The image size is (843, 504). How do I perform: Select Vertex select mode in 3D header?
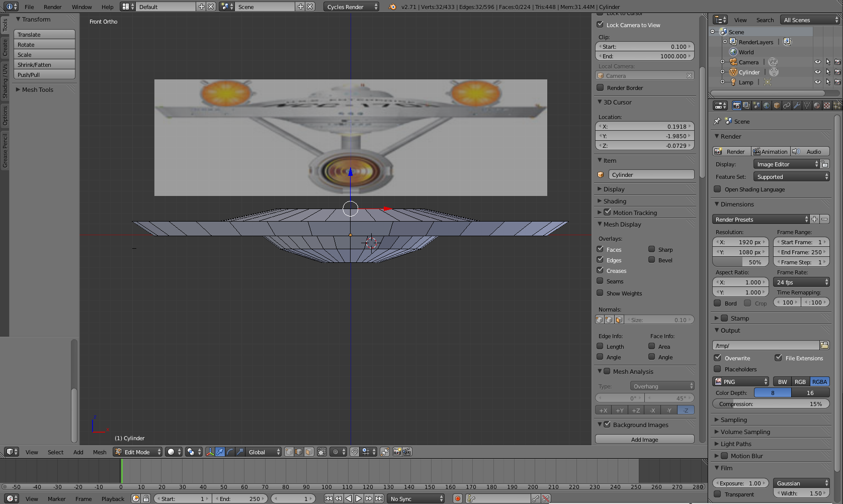click(x=289, y=452)
